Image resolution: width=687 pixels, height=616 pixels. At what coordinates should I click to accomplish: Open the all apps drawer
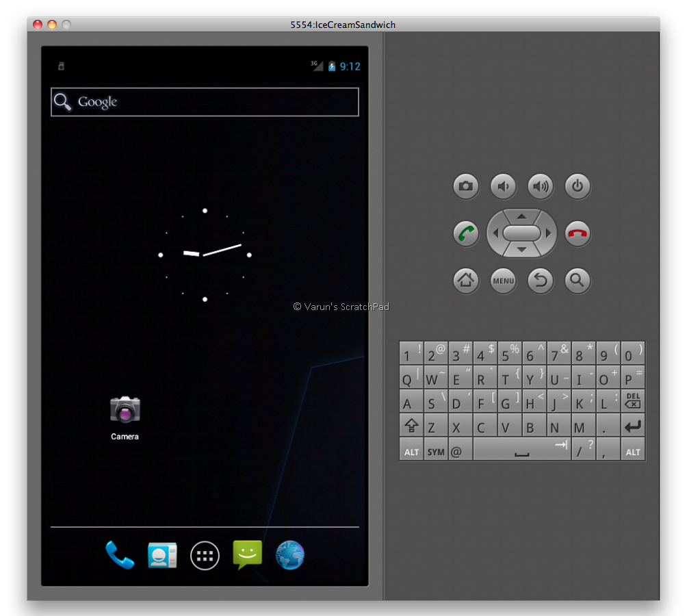(x=205, y=556)
